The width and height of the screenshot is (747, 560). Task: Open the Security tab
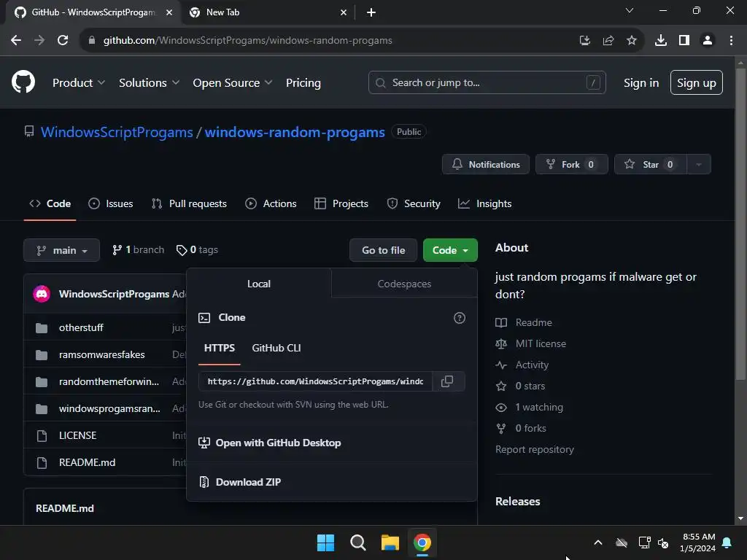coord(414,204)
